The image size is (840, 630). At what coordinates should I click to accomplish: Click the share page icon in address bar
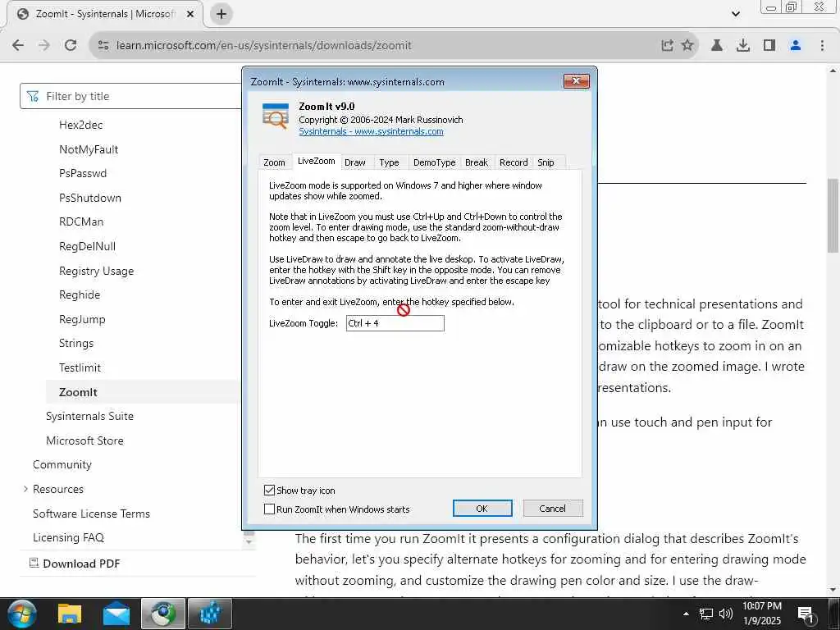coord(667,46)
